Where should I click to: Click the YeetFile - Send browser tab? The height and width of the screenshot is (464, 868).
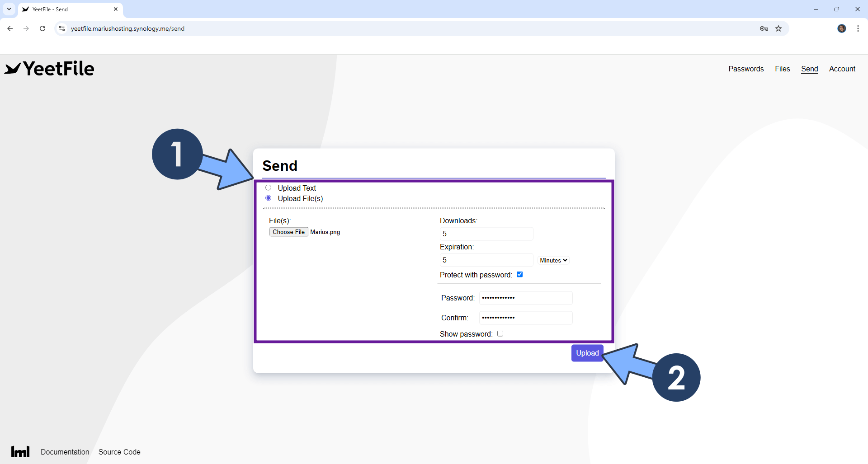click(x=70, y=9)
